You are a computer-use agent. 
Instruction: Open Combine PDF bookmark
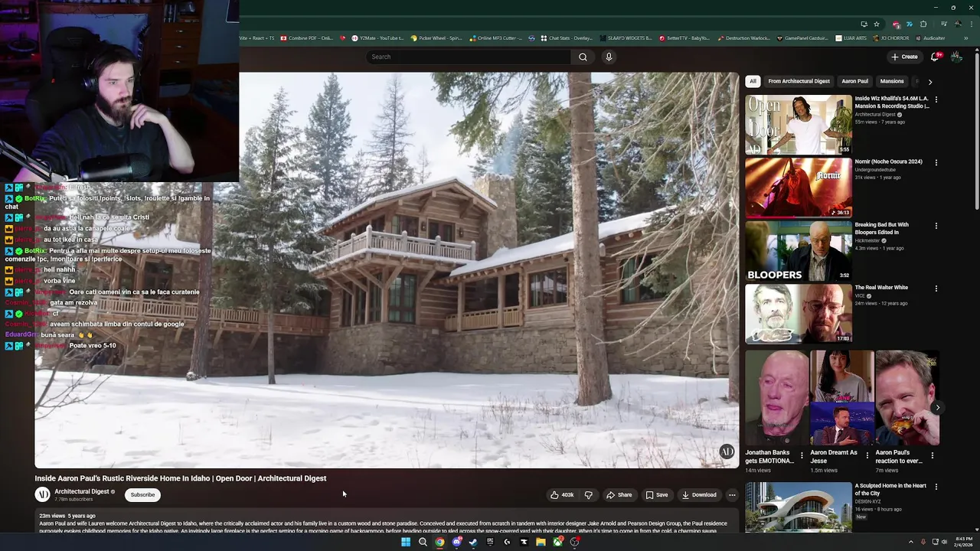(x=306, y=38)
